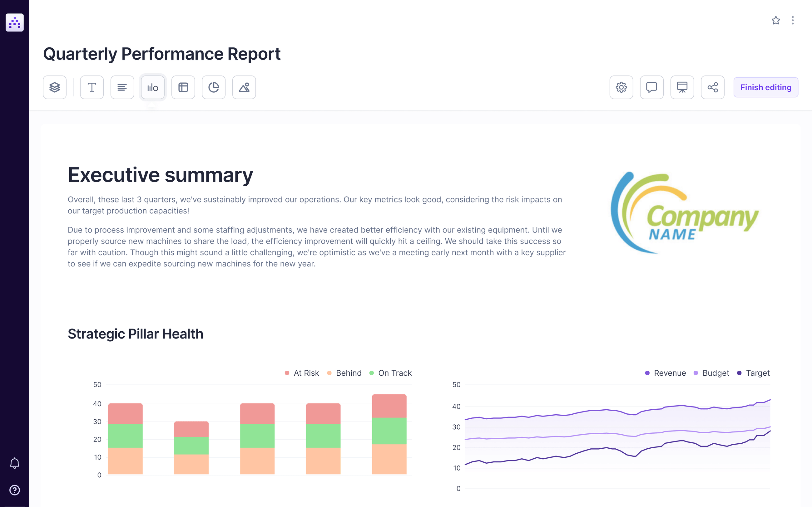Select the Text tool in the toolbar
This screenshot has height=507, width=812.
[x=92, y=87]
